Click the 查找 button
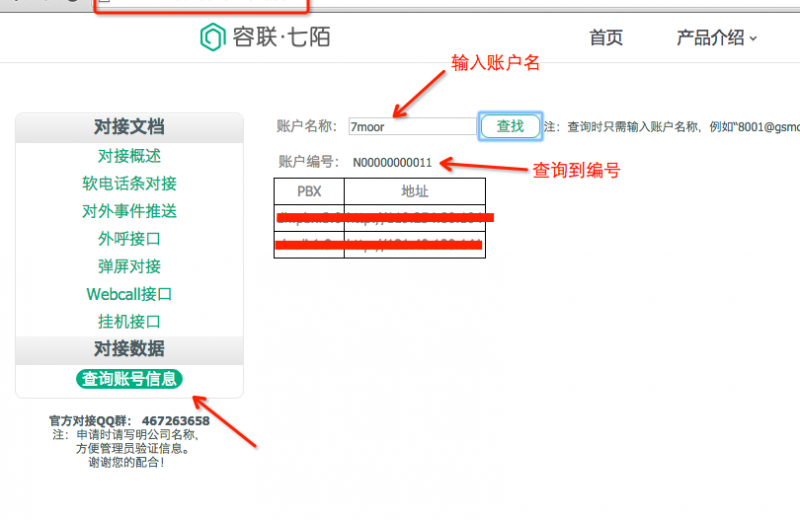The height and width of the screenshot is (520, 800). pos(510,126)
